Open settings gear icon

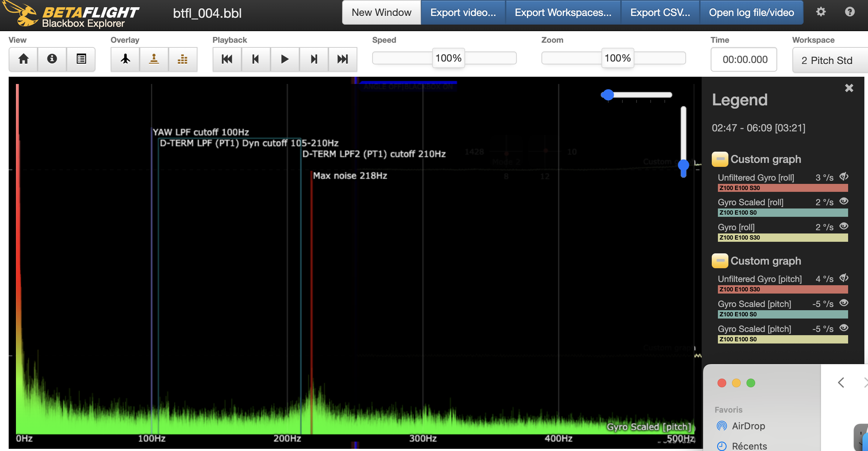(x=821, y=12)
